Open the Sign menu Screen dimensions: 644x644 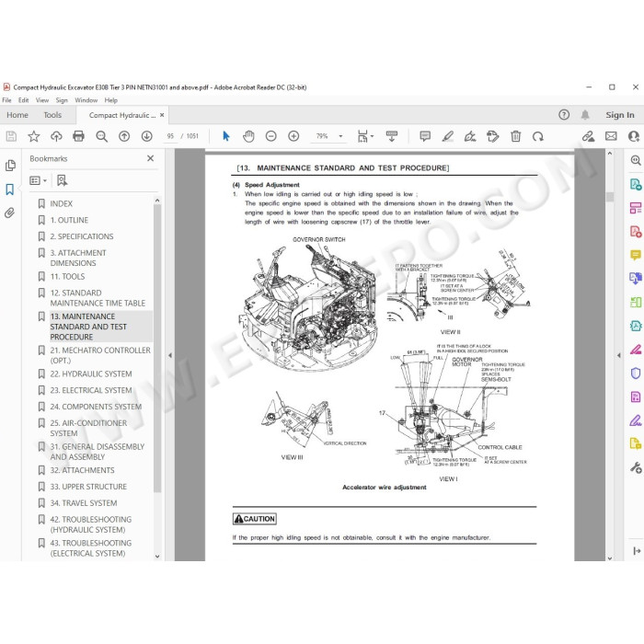pyautogui.click(x=62, y=100)
